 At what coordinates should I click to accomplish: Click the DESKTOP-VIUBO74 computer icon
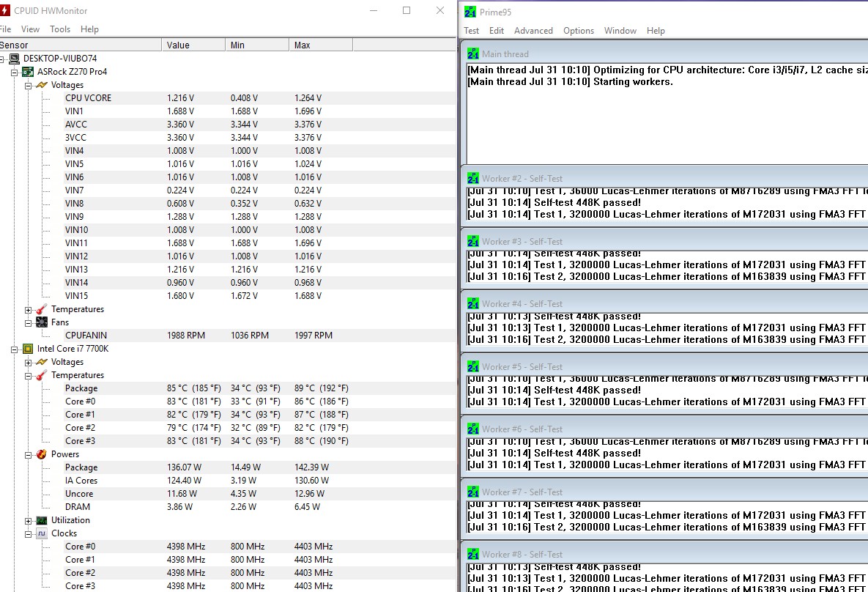pos(15,58)
